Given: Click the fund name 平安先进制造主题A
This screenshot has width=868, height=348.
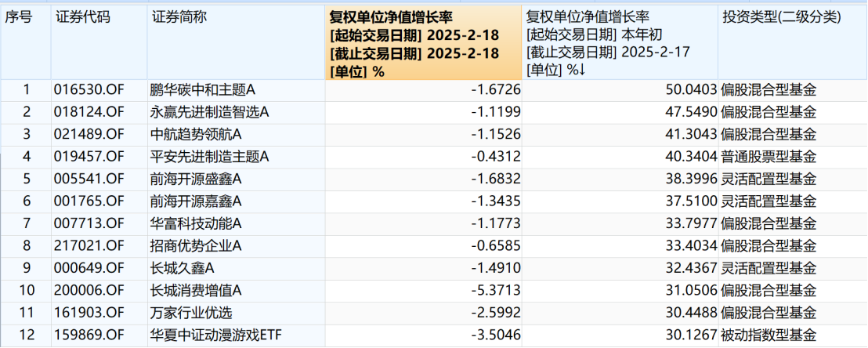Looking at the screenshot, I should 209,157.
